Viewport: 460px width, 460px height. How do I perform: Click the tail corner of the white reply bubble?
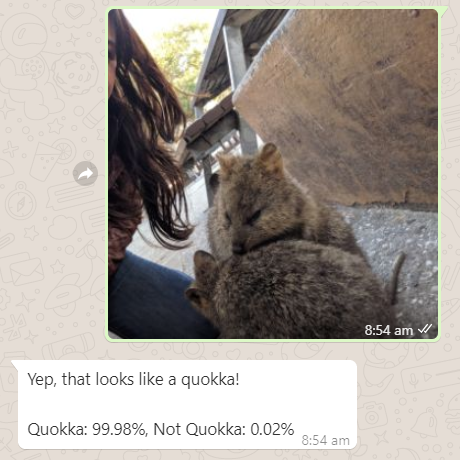coord(15,365)
